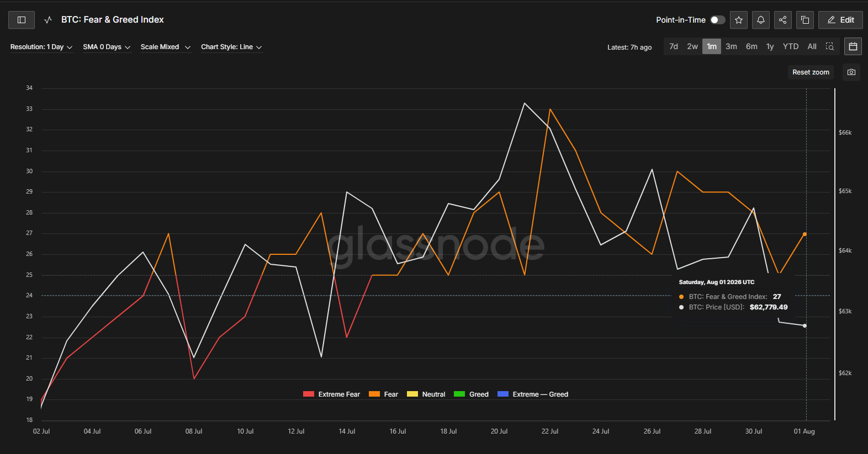This screenshot has height=454, width=868.
Task: Click the 34 index axis label
Action: (x=29, y=88)
